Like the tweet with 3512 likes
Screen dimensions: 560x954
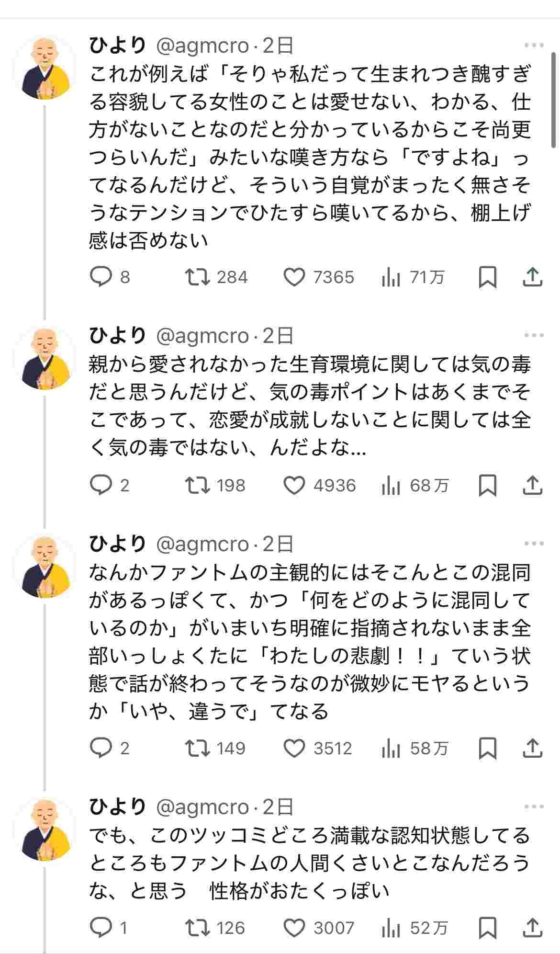pos(294,748)
